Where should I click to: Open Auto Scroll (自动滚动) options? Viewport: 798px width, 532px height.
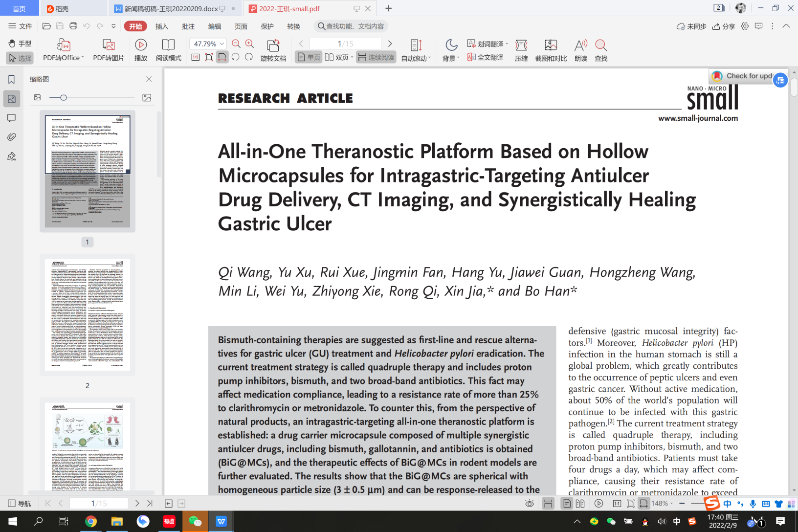click(x=416, y=50)
